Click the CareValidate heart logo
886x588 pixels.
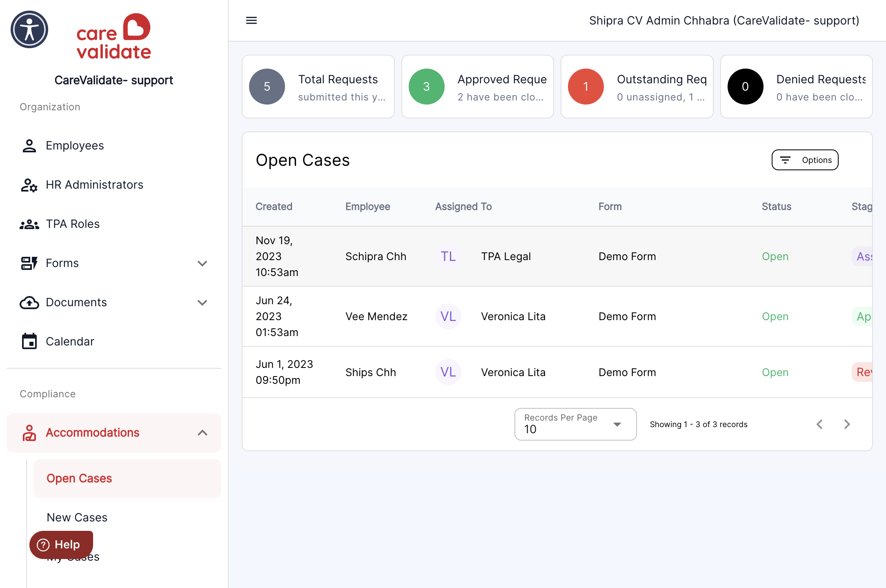[x=114, y=37]
